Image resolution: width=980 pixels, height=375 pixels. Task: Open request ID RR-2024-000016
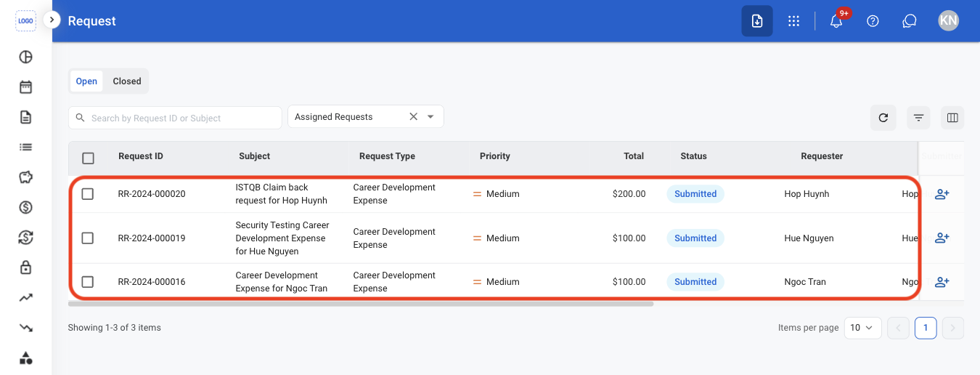pos(152,282)
